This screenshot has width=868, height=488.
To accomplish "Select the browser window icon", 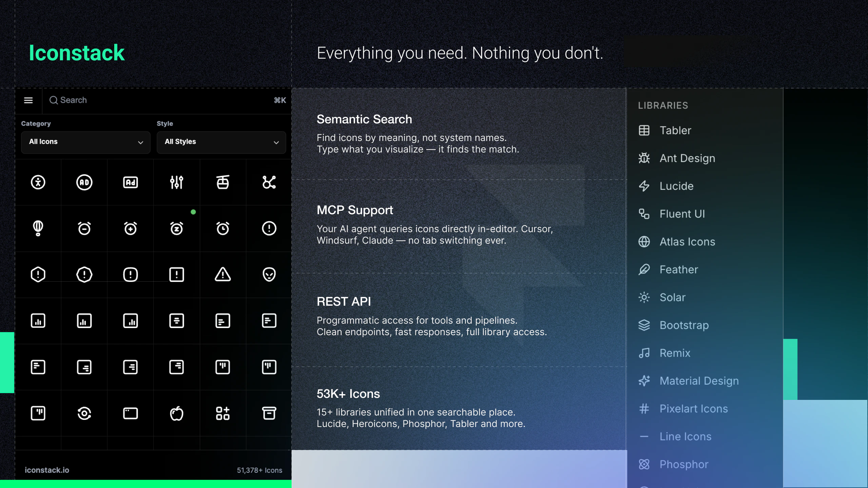I will tap(131, 413).
